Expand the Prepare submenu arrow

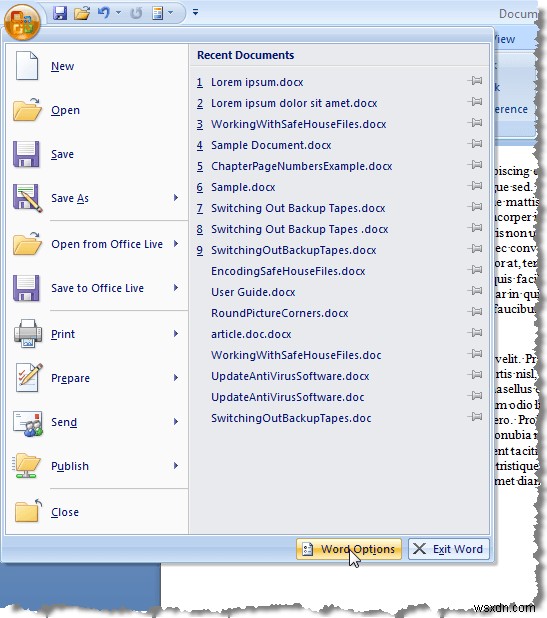(x=176, y=378)
